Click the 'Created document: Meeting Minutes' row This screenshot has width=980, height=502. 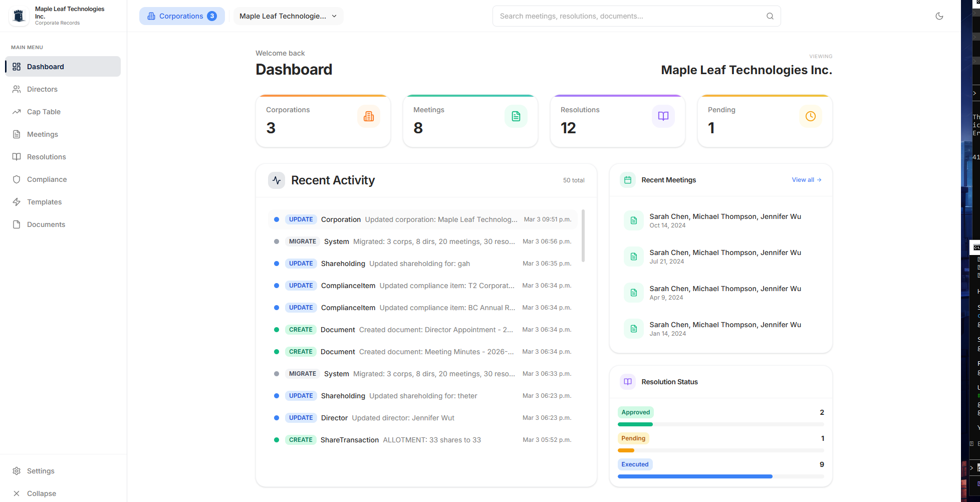click(423, 352)
